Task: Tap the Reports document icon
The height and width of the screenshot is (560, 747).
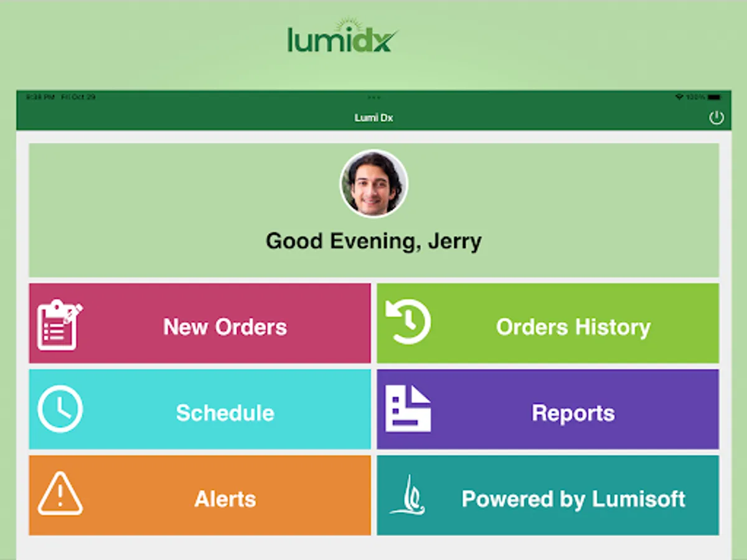Action: 408,409
